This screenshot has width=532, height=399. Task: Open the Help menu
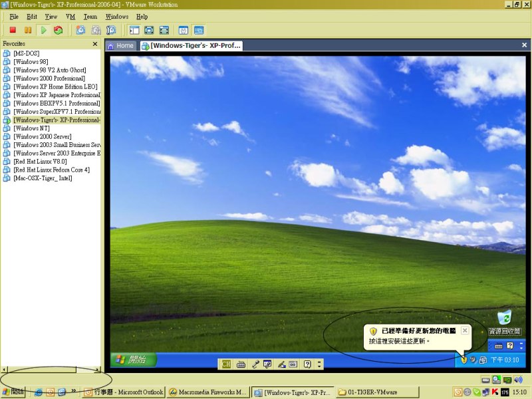pos(142,17)
